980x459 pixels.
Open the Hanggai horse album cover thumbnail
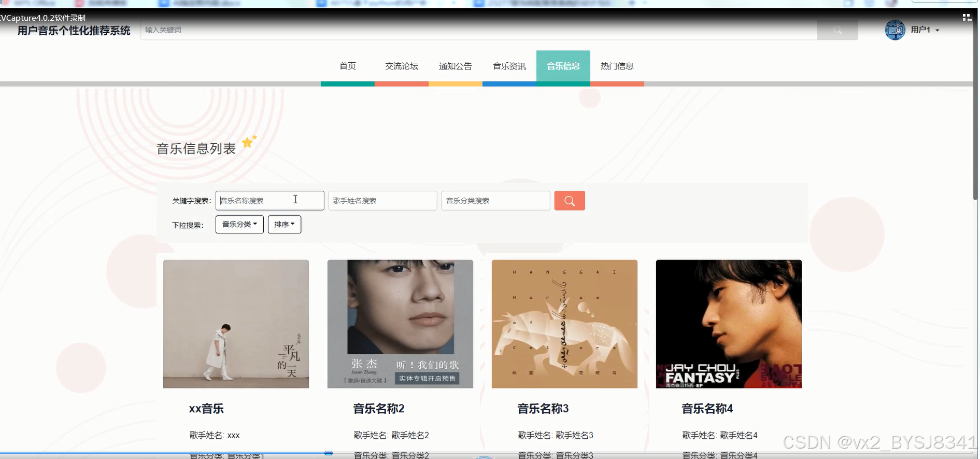point(564,324)
